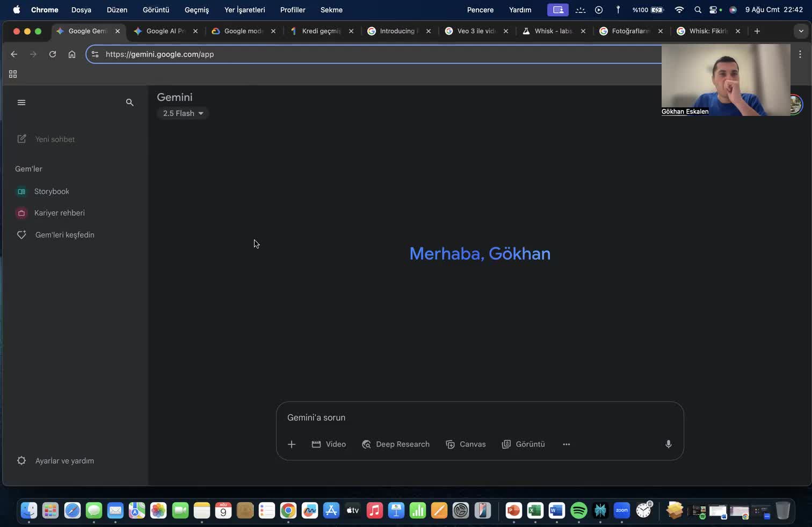Switch to the Veo 3 ile vid tab
812x527 pixels.
click(476, 31)
